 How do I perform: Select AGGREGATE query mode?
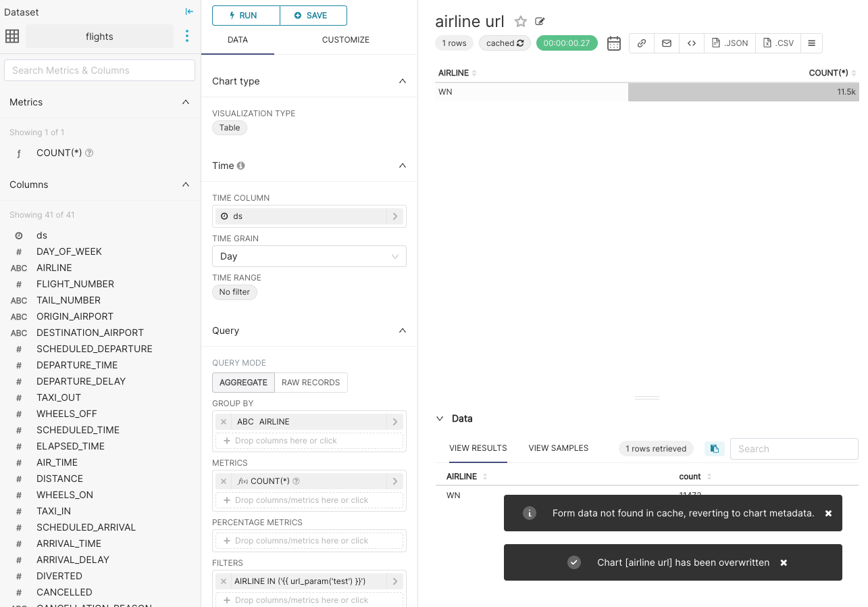[x=243, y=383]
